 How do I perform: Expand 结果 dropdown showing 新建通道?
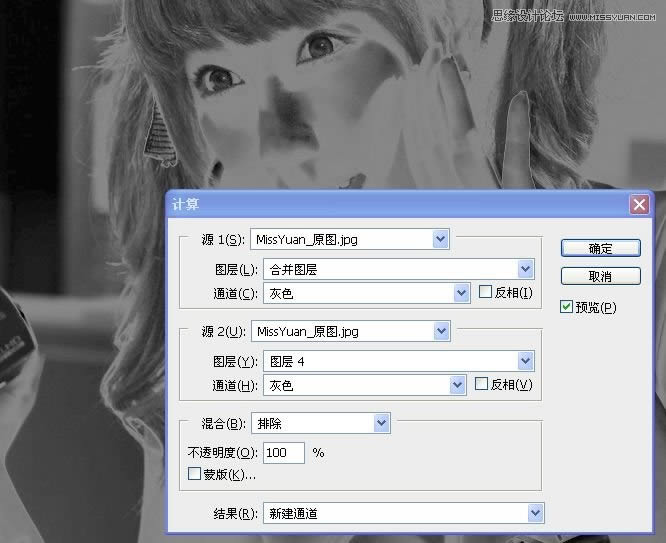point(536,514)
